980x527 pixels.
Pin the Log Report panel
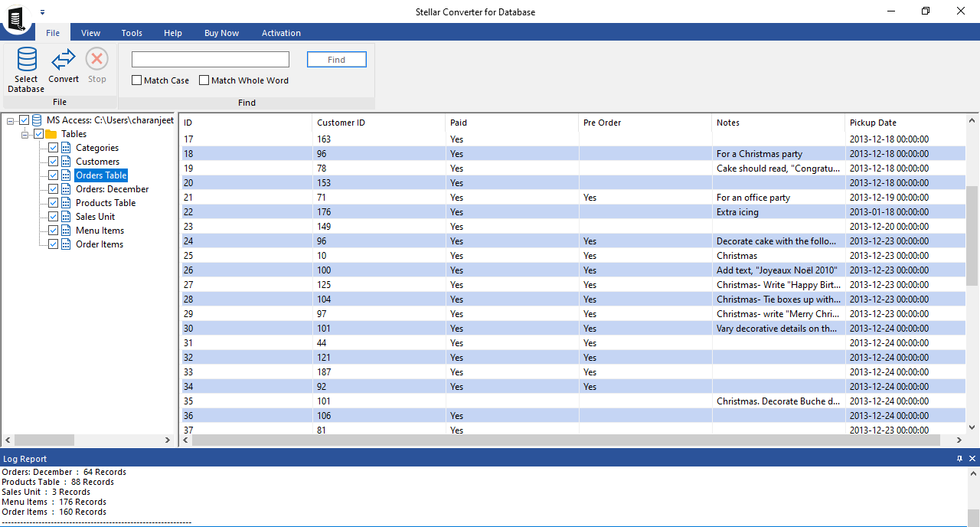959,459
